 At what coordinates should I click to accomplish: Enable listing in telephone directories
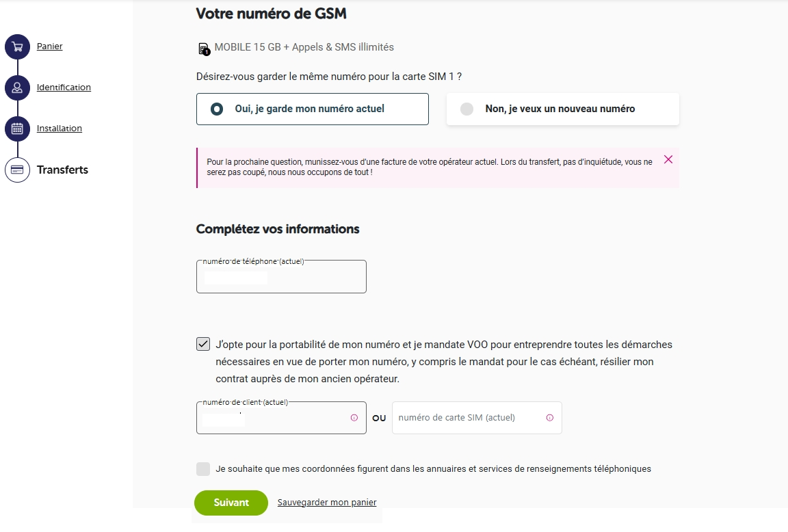[x=203, y=468]
